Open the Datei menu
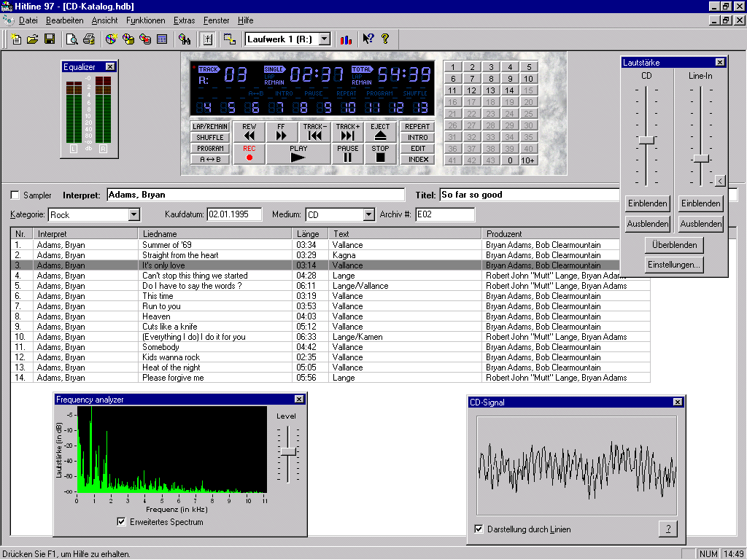This screenshot has width=747, height=560. tap(28, 20)
